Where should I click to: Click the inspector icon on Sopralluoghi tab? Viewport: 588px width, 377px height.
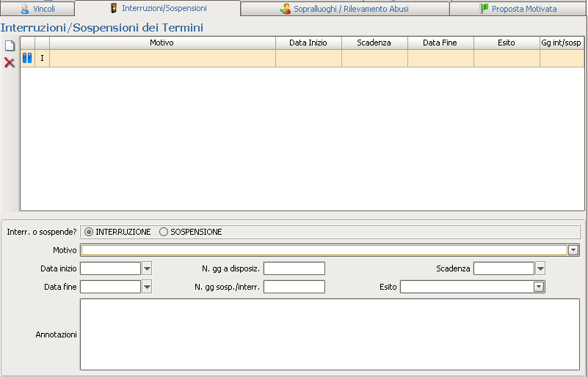[286, 9]
